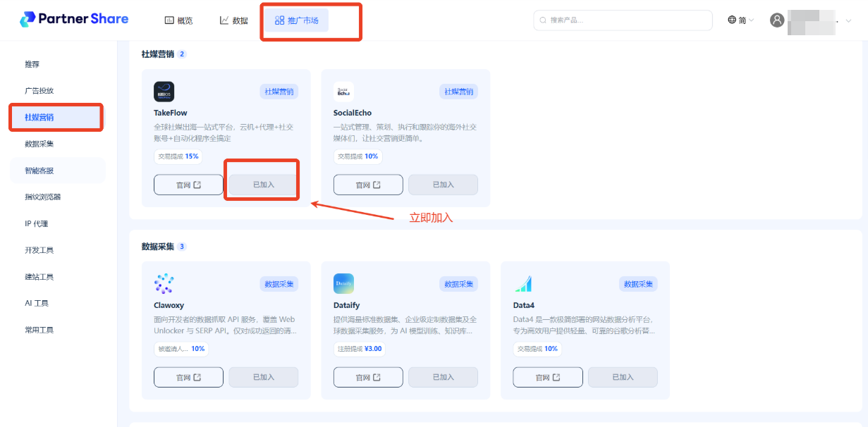Click 数据采集 tag on Data4 card
The width and height of the screenshot is (868, 427).
pos(639,284)
